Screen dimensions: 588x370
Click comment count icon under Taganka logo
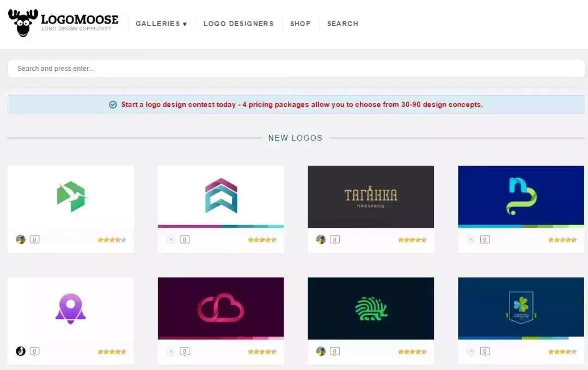335,240
